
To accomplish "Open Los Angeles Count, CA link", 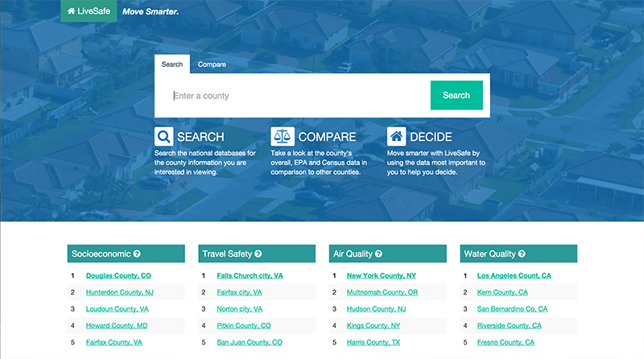I will click(514, 275).
